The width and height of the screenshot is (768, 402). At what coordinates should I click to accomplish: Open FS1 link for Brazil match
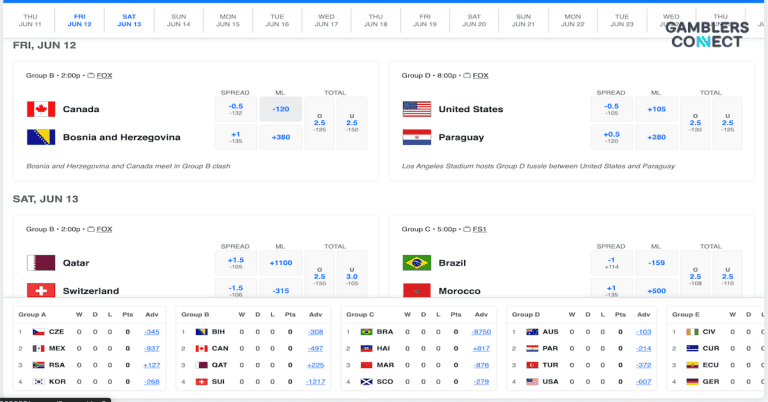[480, 229]
